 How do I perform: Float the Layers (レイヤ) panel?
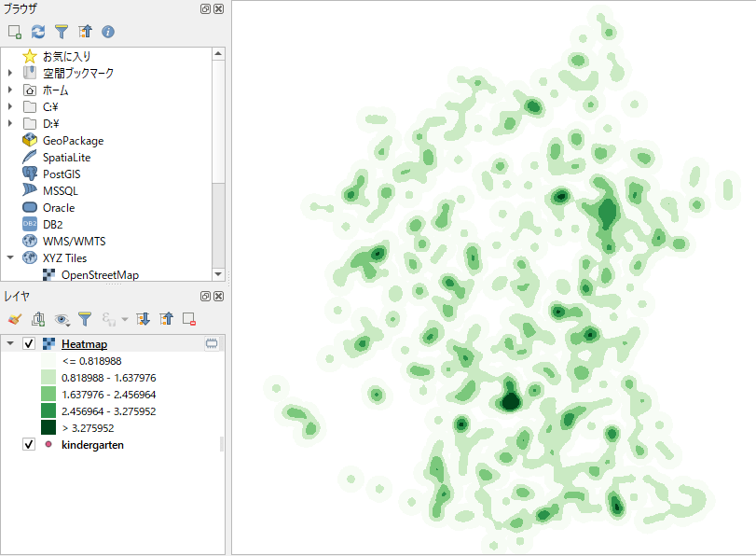(x=205, y=296)
